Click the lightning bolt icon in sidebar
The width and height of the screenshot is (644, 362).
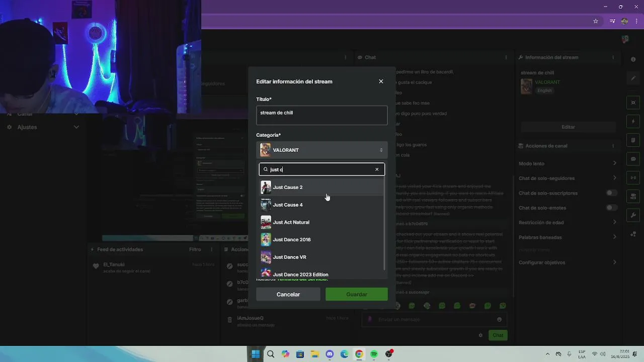633,122
